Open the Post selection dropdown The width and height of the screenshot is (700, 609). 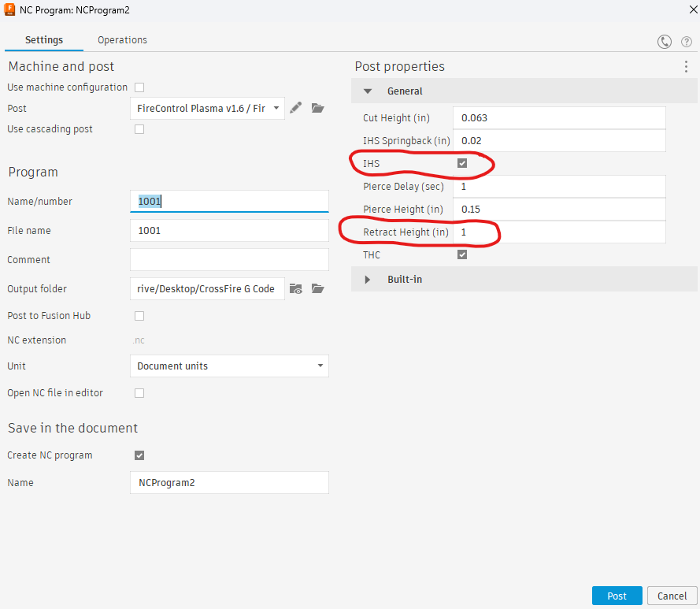(207, 108)
